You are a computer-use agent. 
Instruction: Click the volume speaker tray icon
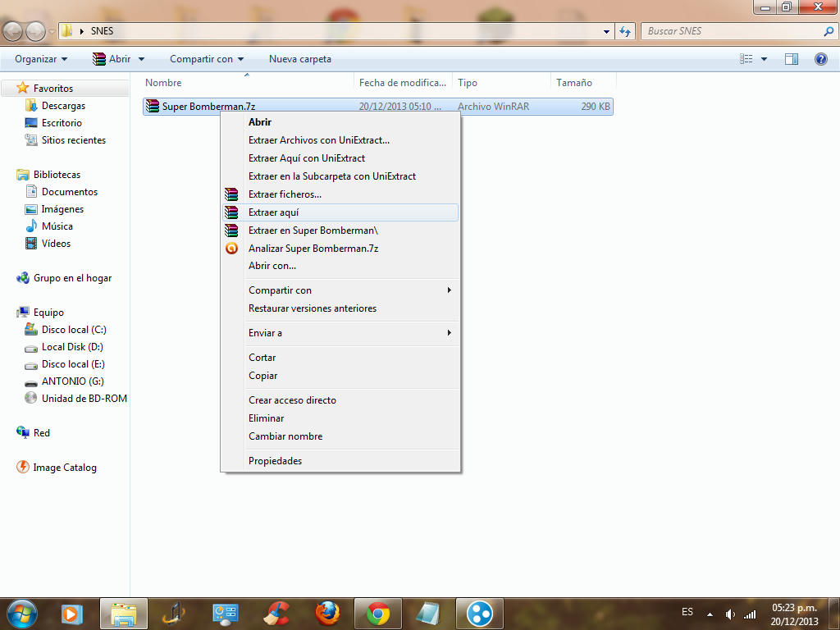(x=730, y=614)
